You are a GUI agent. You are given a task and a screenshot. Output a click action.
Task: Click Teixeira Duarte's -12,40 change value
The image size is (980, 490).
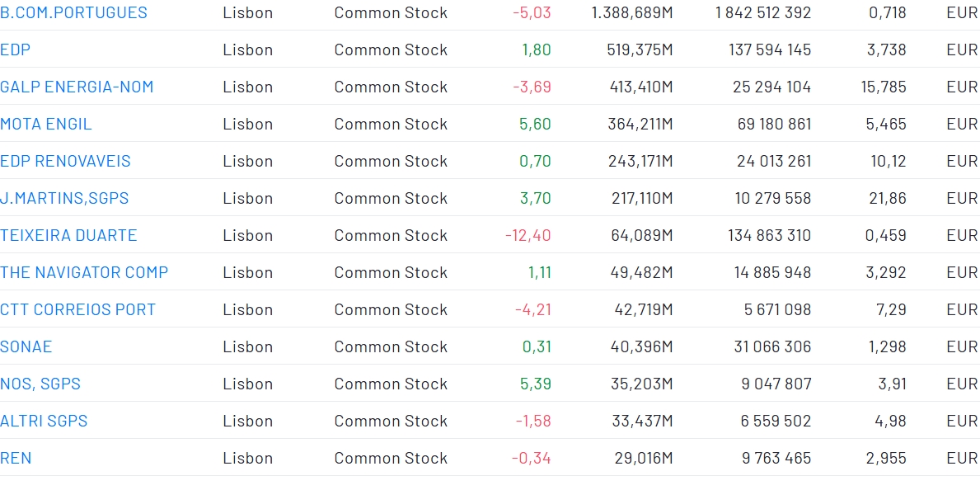(528, 236)
